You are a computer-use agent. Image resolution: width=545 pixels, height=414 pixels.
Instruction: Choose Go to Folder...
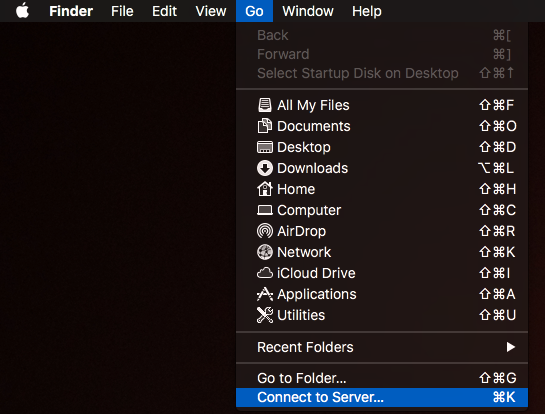(x=382, y=378)
